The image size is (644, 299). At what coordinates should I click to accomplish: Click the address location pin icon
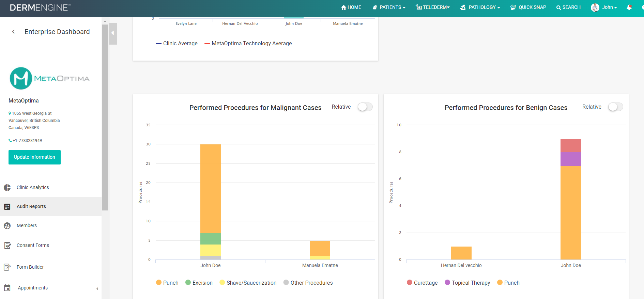tap(10, 113)
